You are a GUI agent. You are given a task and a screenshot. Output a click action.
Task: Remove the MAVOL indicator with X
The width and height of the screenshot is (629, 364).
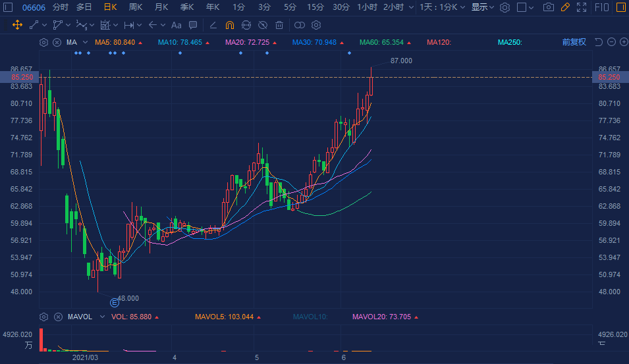coord(58,317)
